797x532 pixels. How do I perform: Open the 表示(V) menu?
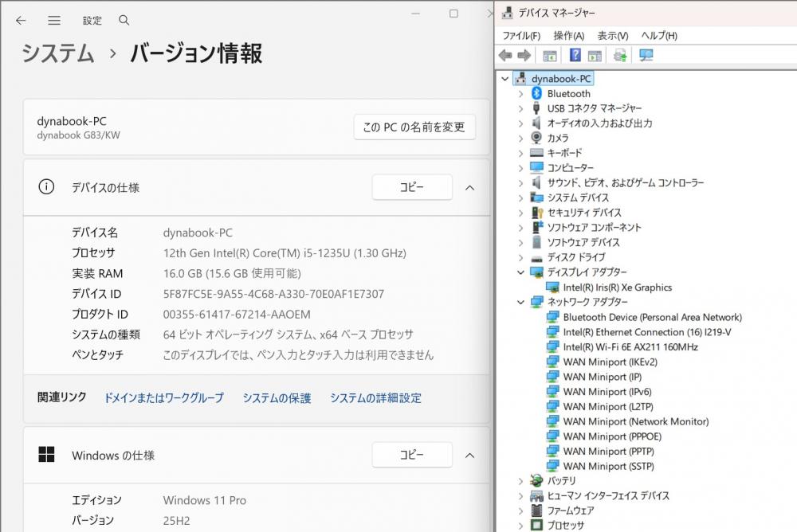tap(612, 36)
